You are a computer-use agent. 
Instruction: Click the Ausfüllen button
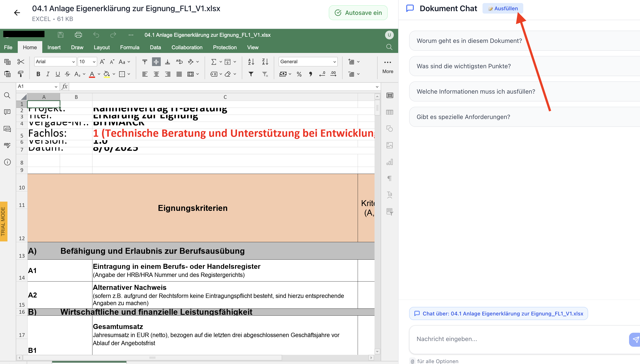[x=503, y=9]
